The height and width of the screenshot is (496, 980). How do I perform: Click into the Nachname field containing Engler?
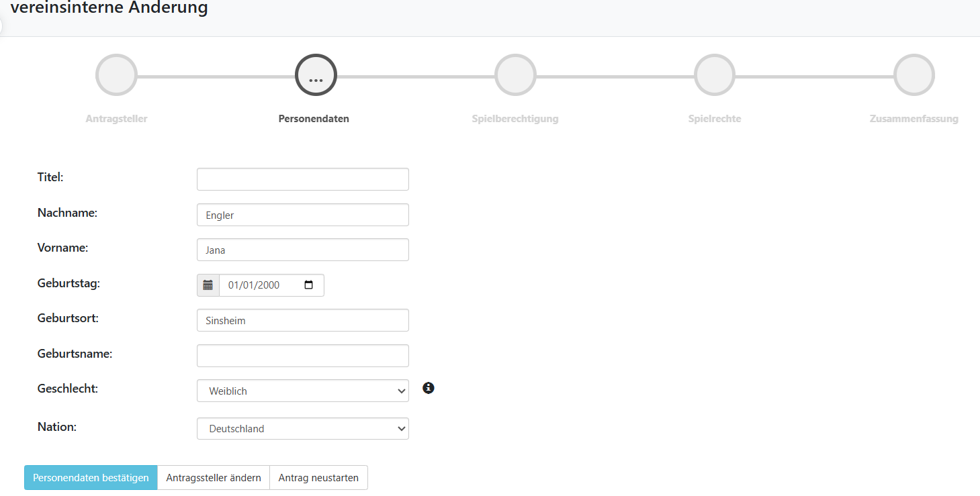[x=302, y=215]
